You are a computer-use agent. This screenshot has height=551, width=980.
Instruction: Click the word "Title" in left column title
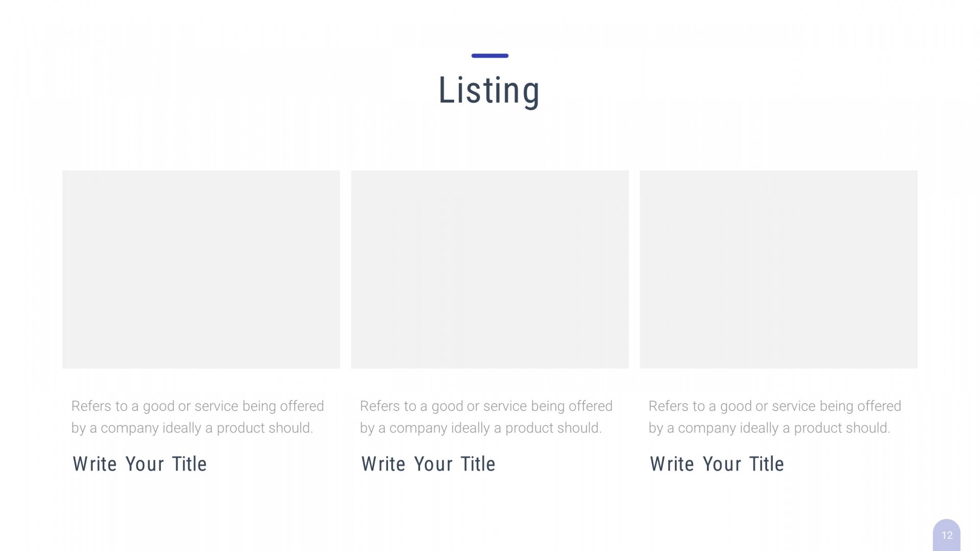[x=189, y=464]
